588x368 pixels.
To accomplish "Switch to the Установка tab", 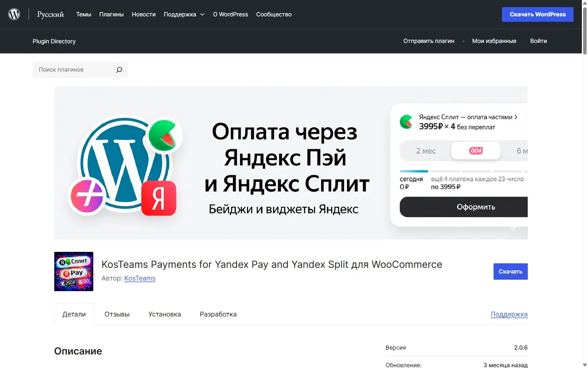I will point(165,314).
